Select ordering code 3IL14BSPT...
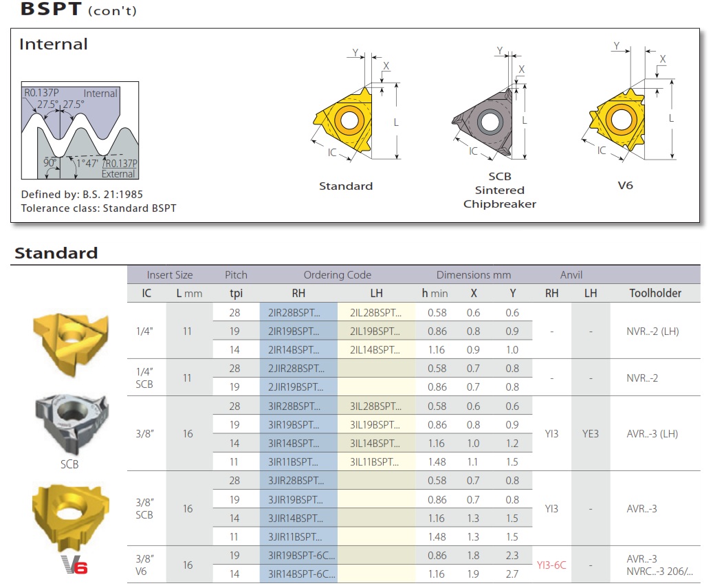The height and width of the screenshot is (588, 713). tap(375, 444)
